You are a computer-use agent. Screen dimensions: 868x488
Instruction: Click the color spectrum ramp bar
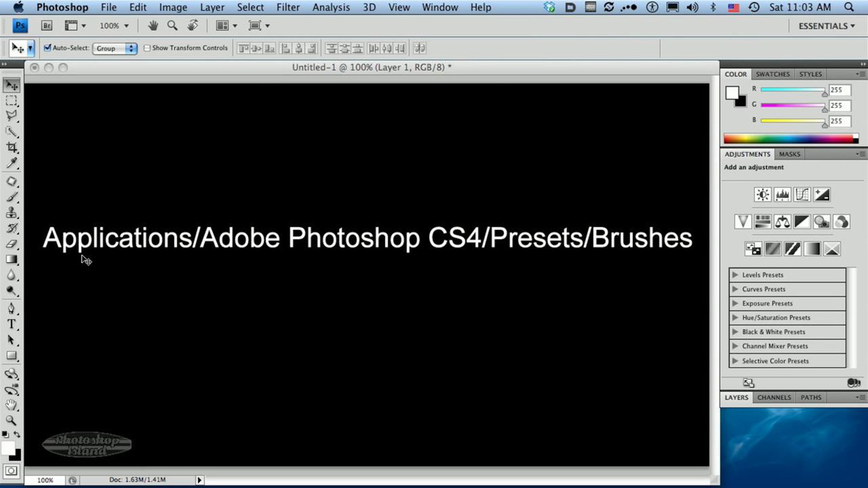click(x=788, y=139)
